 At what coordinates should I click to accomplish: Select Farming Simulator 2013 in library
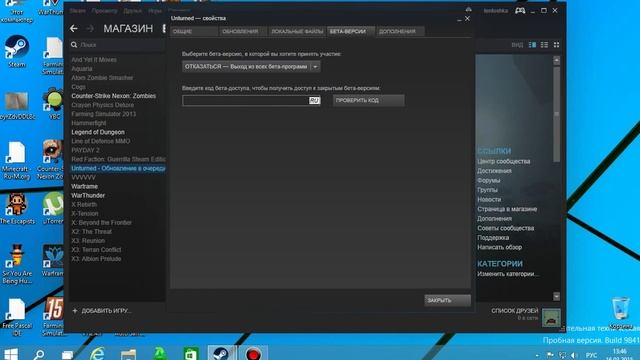tap(104, 114)
